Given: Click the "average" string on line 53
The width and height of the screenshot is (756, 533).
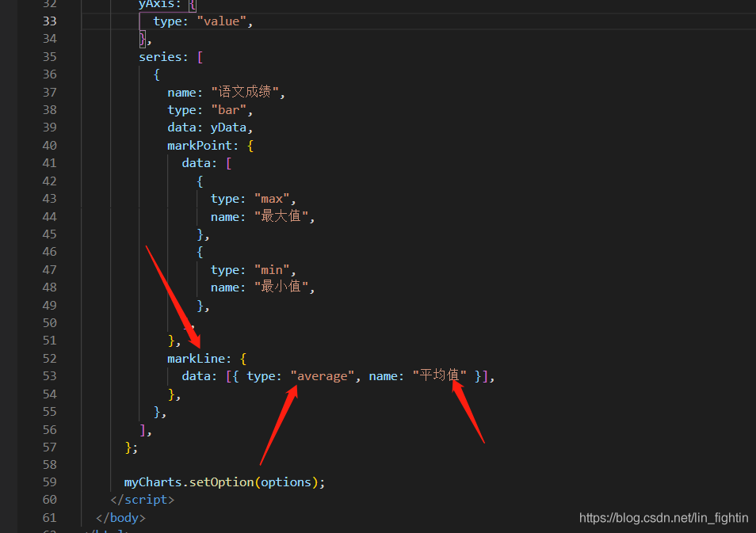Looking at the screenshot, I should [x=322, y=376].
